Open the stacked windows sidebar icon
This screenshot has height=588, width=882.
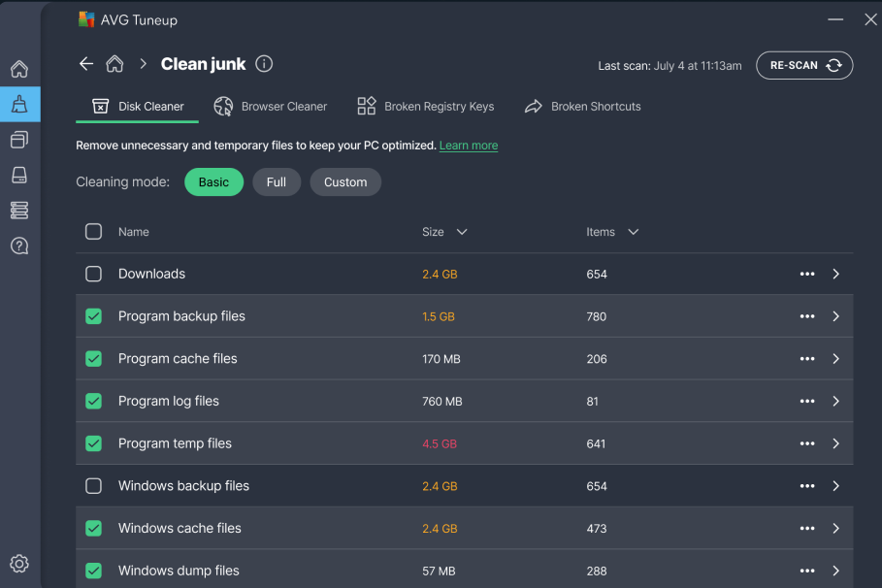coord(19,140)
